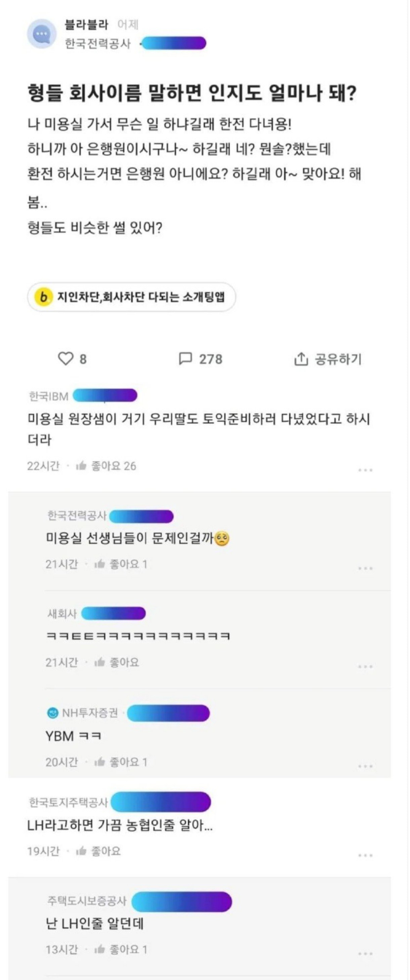Tap the 한국토지주택공사 company name
Screen dimensions: 410x980
tap(69, 802)
